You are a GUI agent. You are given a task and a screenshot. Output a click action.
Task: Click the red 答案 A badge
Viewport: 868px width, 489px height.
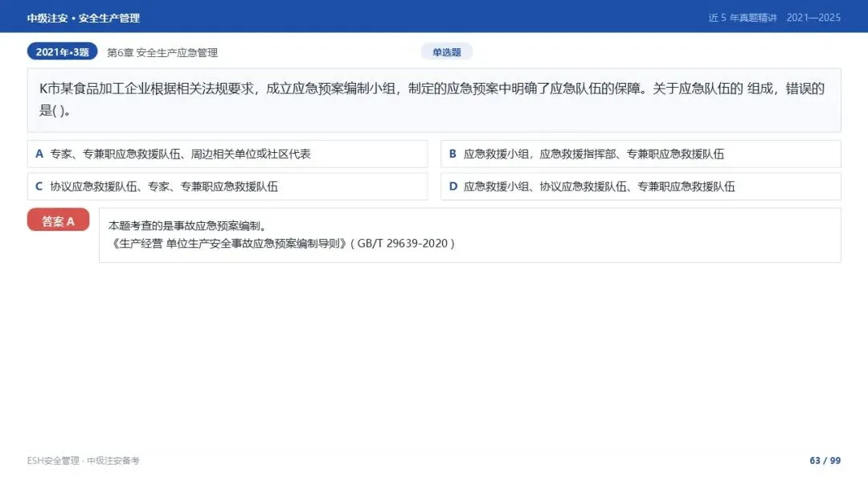[x=58, y=220]
